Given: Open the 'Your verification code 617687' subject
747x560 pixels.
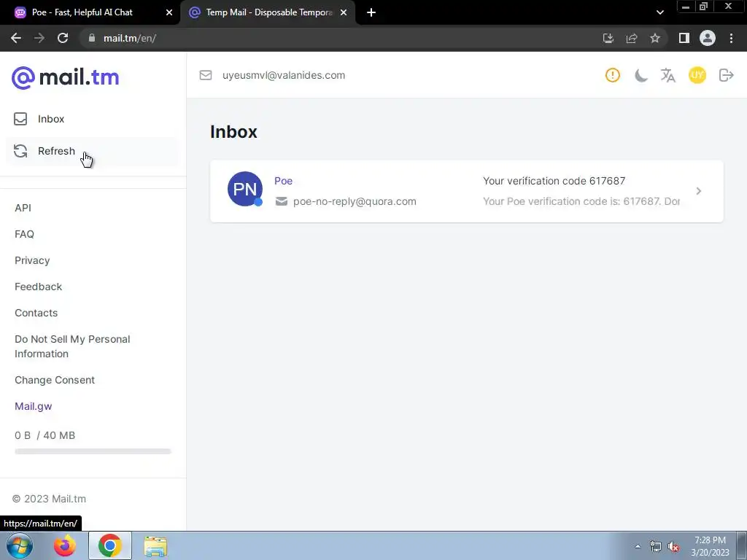Looking at the screenshot, I should tap(554, 181).
